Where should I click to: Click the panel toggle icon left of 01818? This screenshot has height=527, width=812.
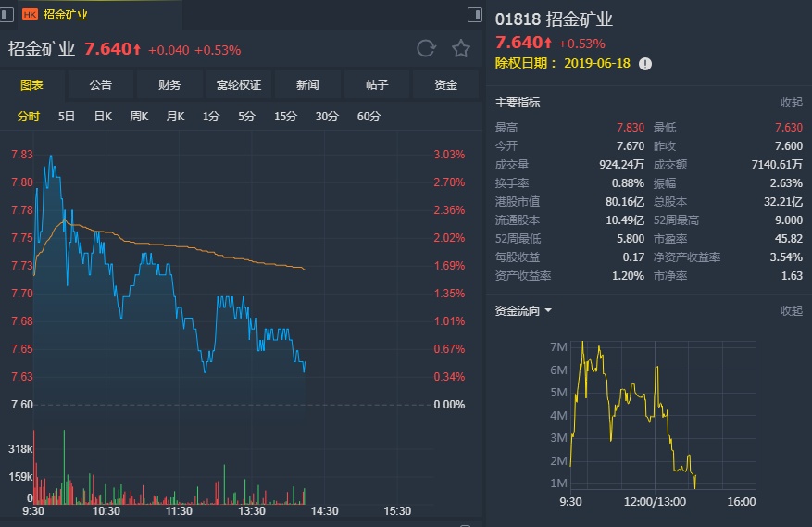475,15
